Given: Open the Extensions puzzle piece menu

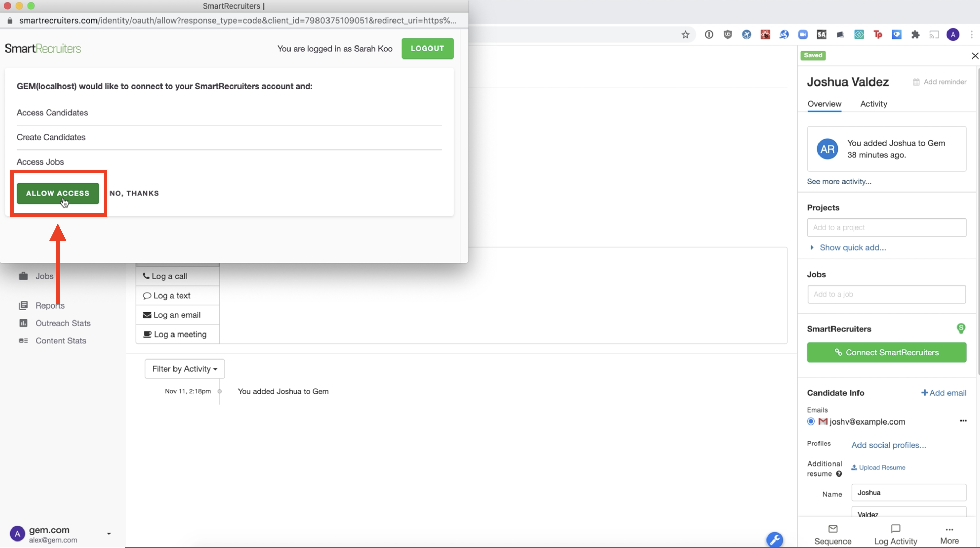Looking at the screenshot, I should [x=915, y=35].
